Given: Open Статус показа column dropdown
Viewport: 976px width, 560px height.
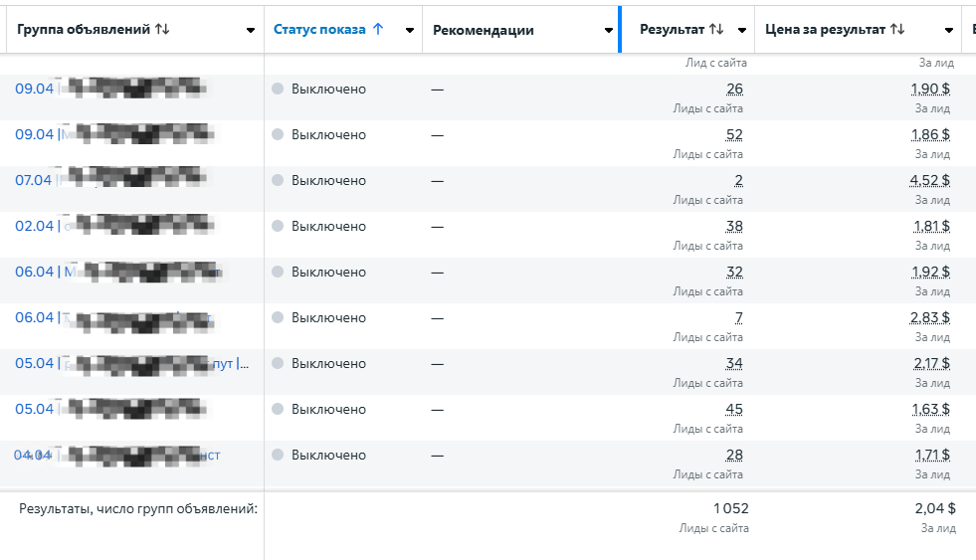Looking at the screenshot, I should (x=410, y=30).
